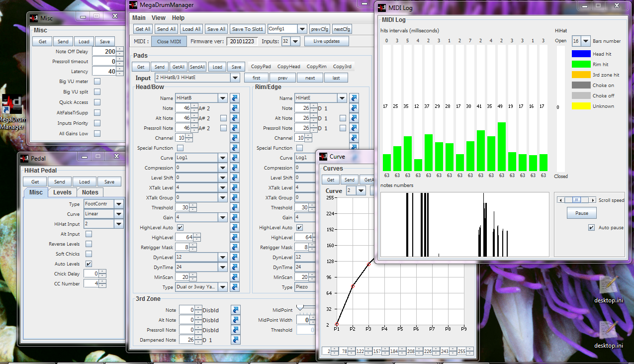Click blue arrow icon beside Head/Bow Gain

point(235,217)
